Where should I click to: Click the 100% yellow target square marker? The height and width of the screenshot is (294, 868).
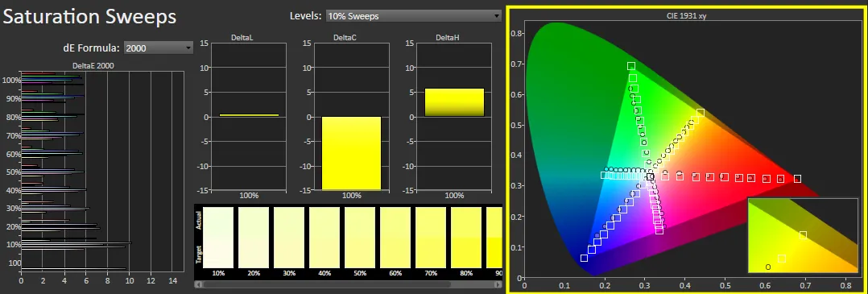coord(701,113)
